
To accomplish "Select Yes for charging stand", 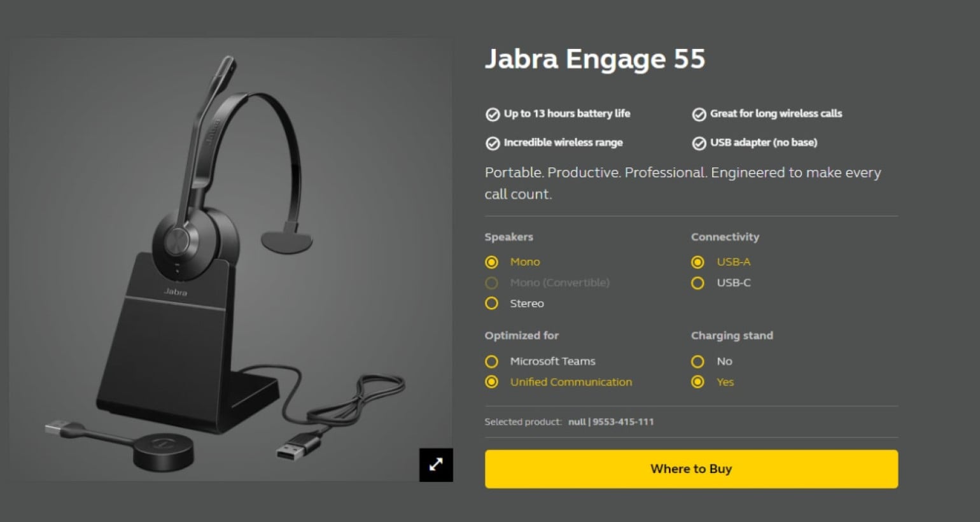I will [x=698, y=382].
